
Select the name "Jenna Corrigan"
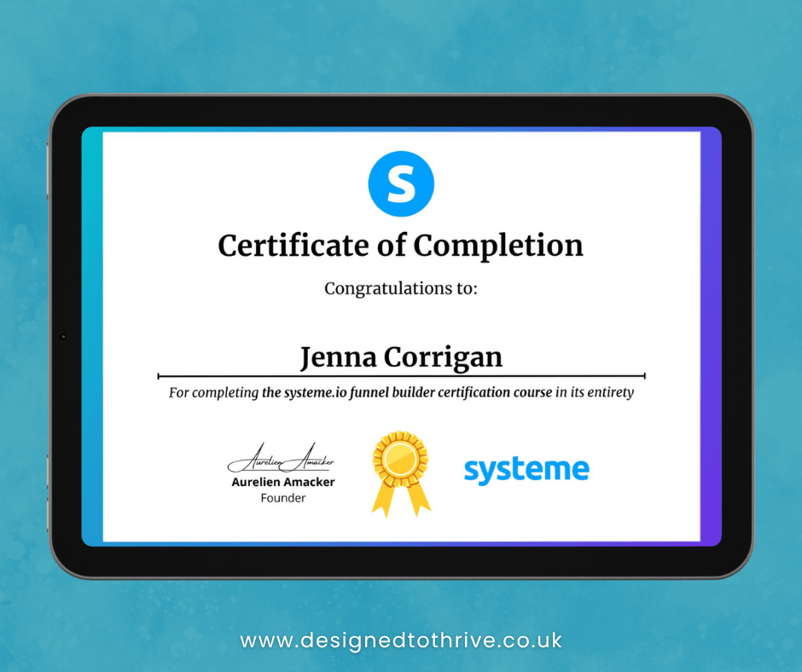click(x=401, y=357)
